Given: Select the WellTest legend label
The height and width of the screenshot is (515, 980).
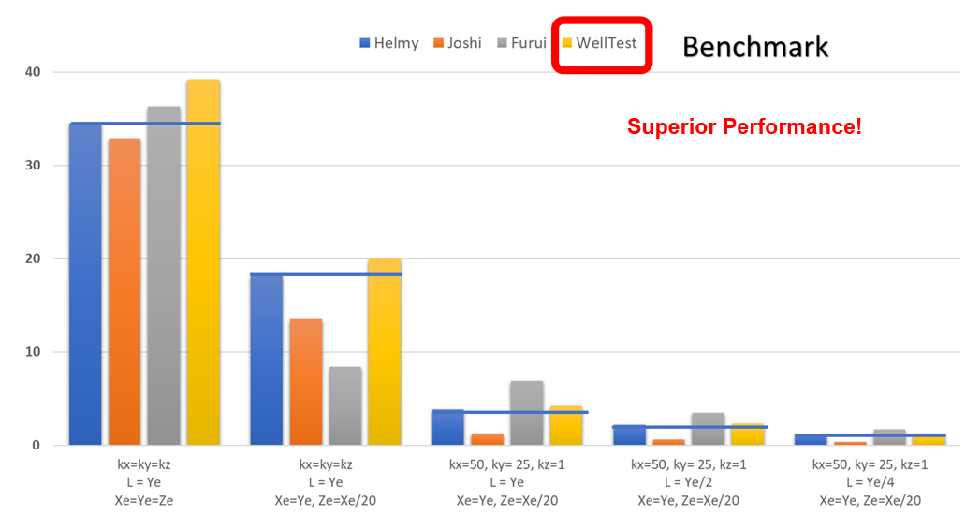Looking at the screenshot, I should pos(607,43).
